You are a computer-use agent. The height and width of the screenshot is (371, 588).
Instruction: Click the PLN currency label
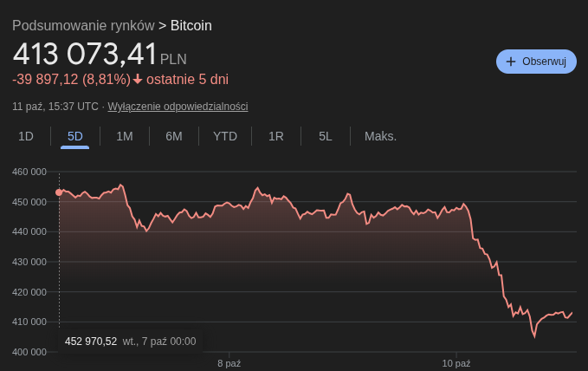coord(173,59)
